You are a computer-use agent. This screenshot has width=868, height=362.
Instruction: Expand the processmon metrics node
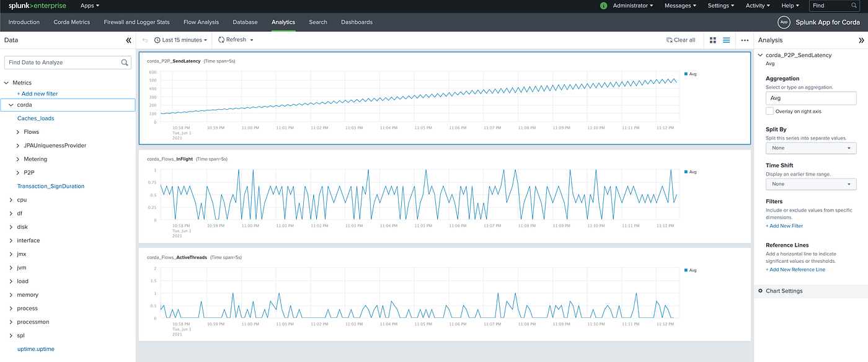[11, 322]
